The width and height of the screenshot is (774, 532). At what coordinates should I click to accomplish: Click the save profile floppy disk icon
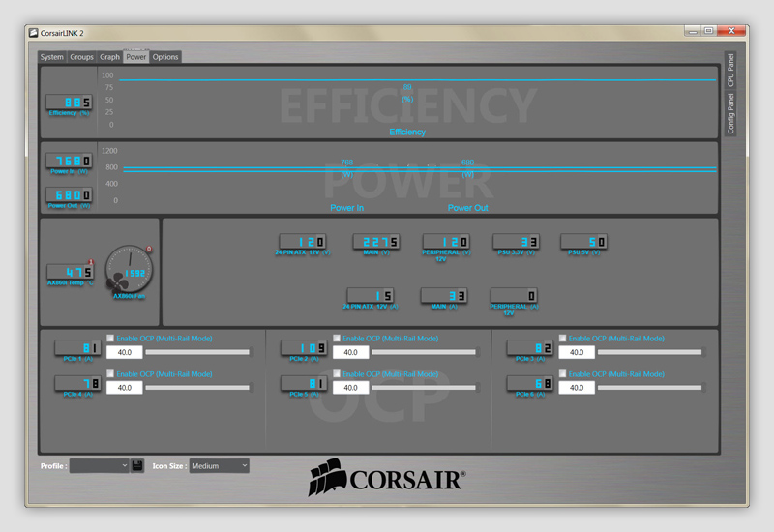137,465
